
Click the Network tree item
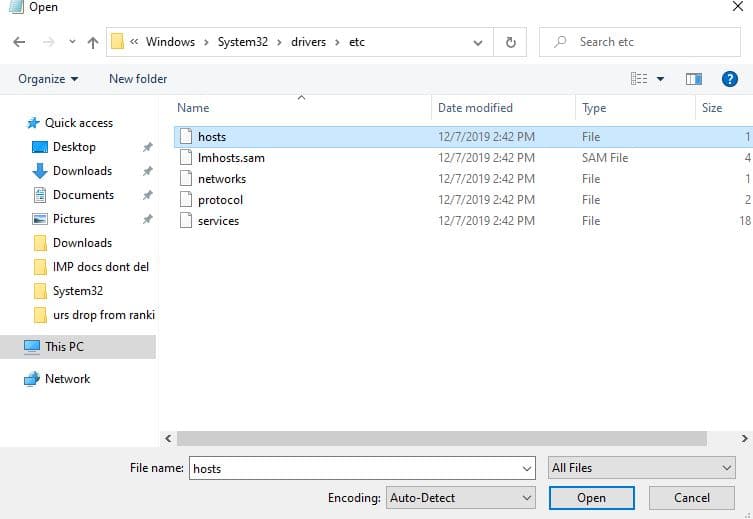pyautogui.click(x=67, y=379)
